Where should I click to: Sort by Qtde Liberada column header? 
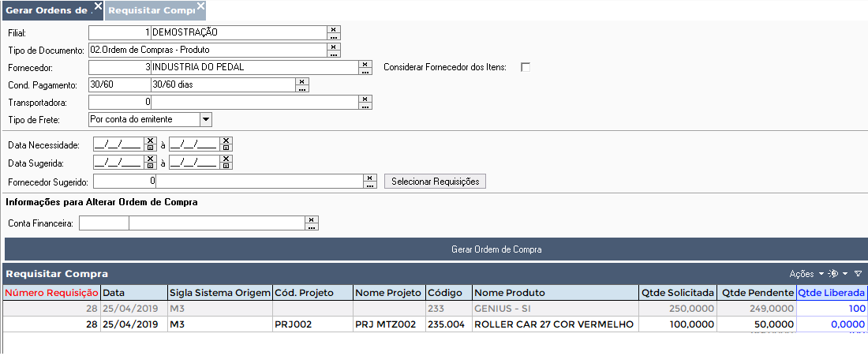click(x=832, y=293)
